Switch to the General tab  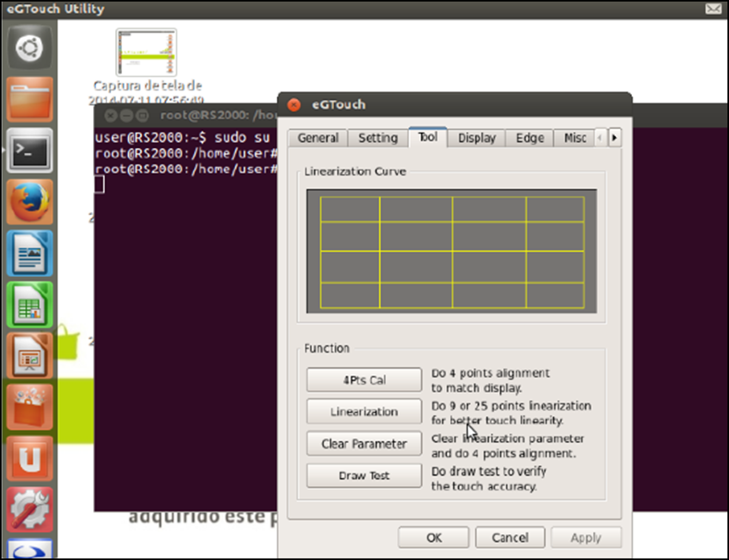[x=318, y=138]
